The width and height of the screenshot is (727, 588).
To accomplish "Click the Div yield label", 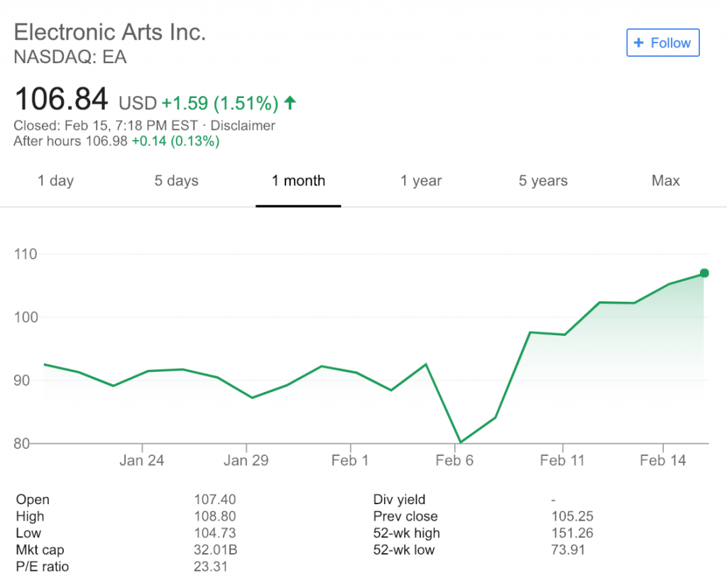I will coord(399,499).
